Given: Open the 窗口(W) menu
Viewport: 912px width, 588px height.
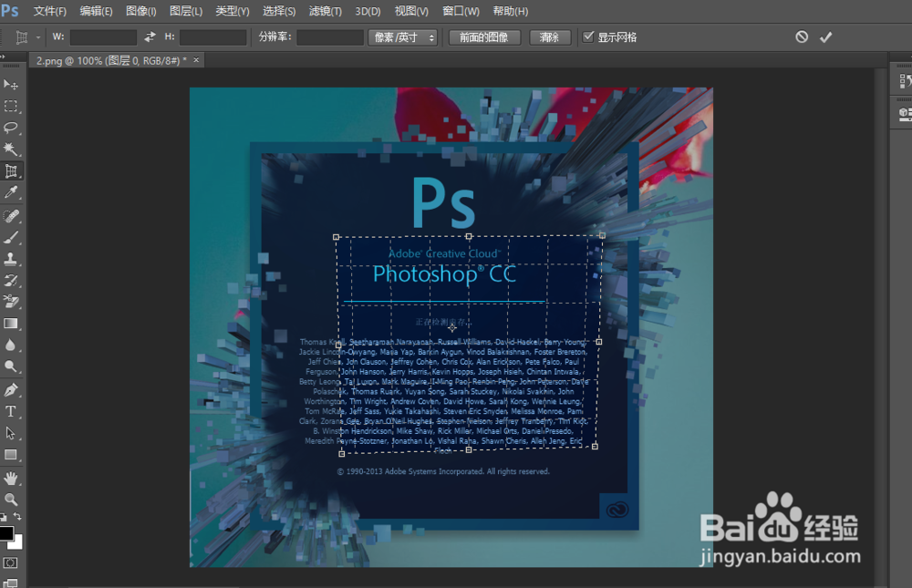Looking at the screenshot, I should click(x=461, y=11).
